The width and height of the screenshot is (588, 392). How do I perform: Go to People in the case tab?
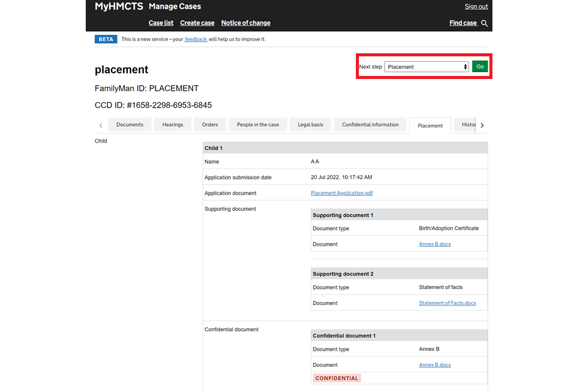[258, 124]
